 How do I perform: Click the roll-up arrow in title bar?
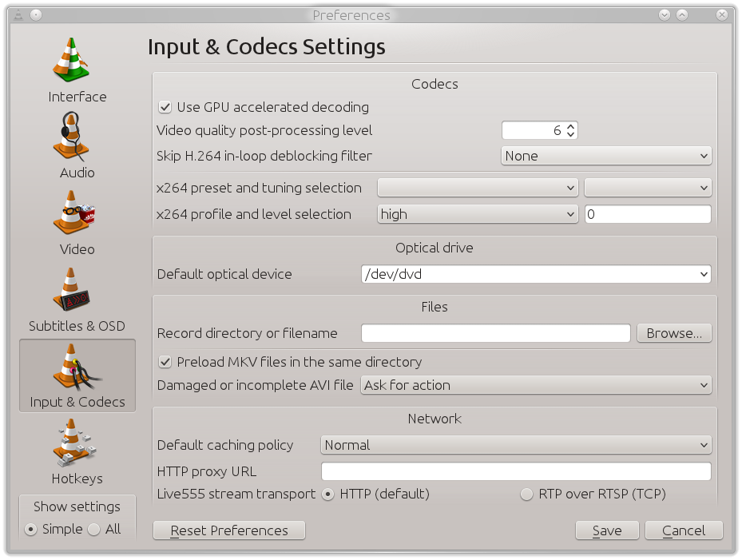point(682,15)
